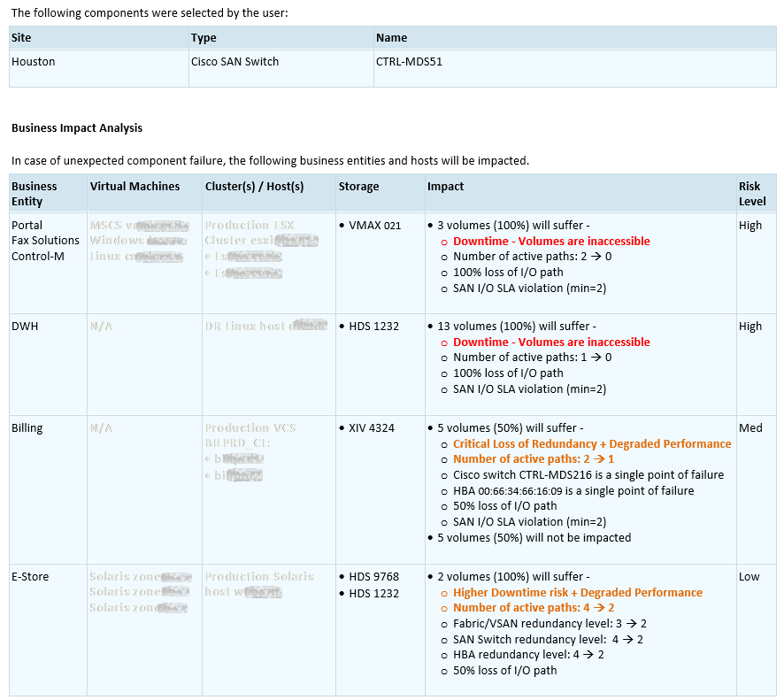Click orange 'Number of active paths: 4 → 2'
This screenshot has width=784, height=700.
534,607
